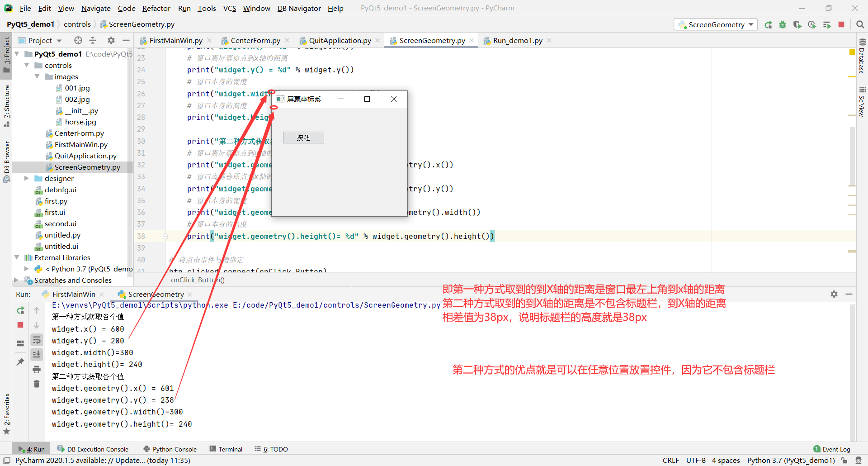Image resolution: width=868 pixels, height=466 pixels.
Task: Stop the running program via red square in toolbar
Action: tap(841, 24)
